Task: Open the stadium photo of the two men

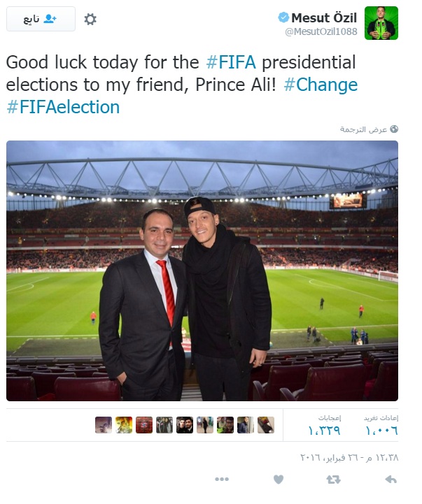Action: pos(202,271)
